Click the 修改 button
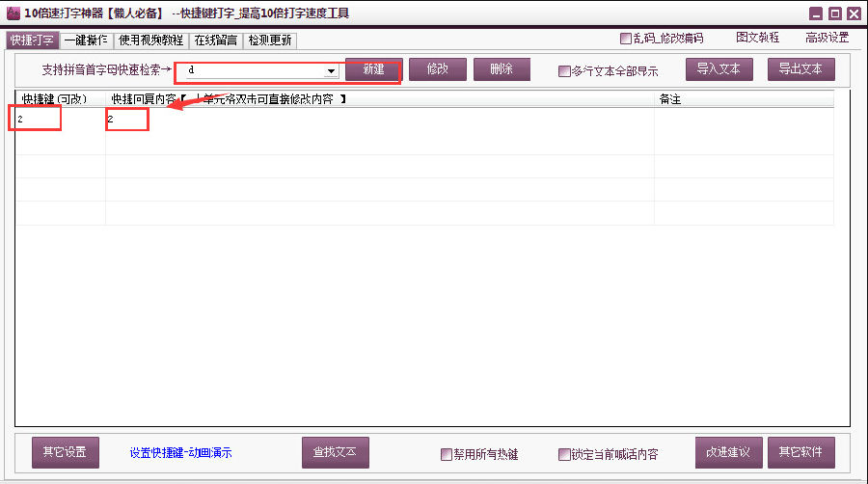Image resolution: width=868 pixels, height=484 pixels. 437,69
